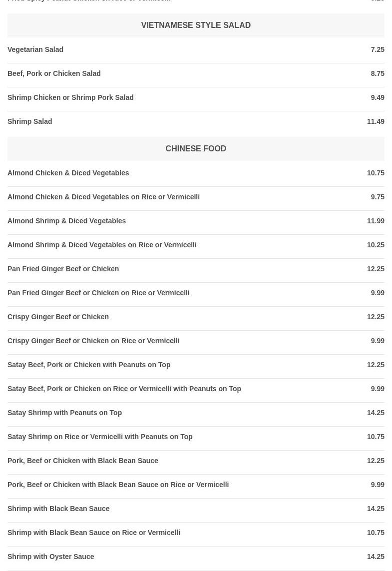Select Almond Chicken on Rice or Vermicelli
392x571 pixels.
104,197
